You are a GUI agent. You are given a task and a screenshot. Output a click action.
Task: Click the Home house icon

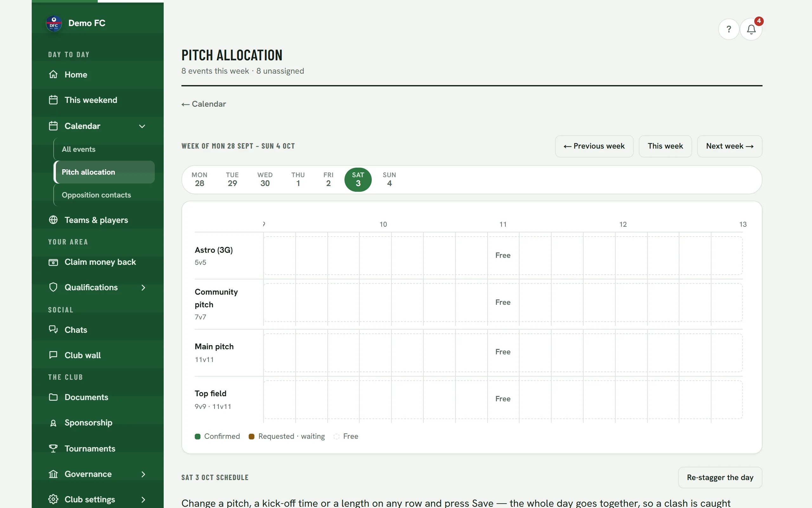pos(53,74)
